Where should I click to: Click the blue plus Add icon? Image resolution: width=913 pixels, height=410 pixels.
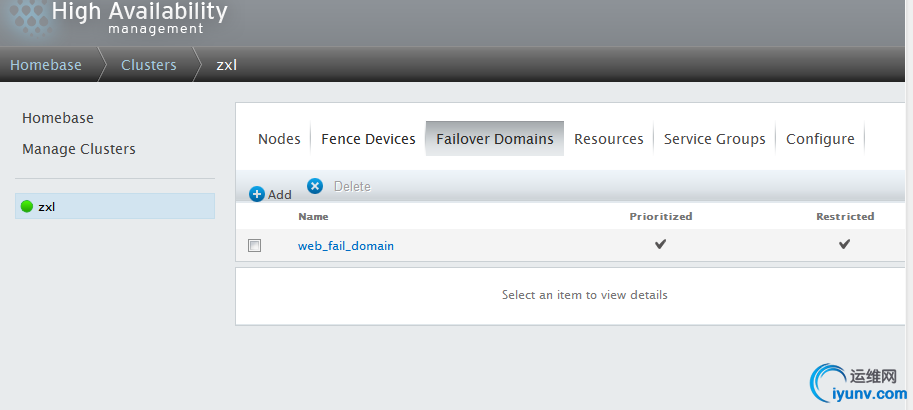click(x=257, y=194)
